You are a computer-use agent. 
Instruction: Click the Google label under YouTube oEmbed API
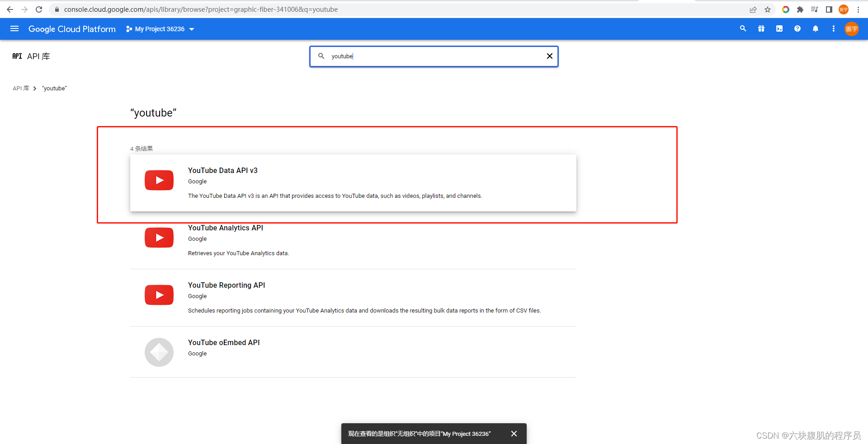tap(197, 354)
